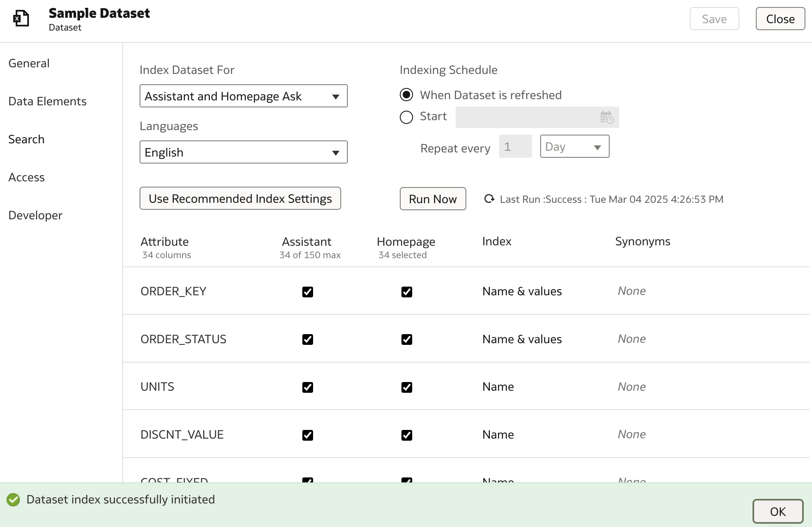
Task: Open the Index Dataset For dropdown
Action: point(244,96)
